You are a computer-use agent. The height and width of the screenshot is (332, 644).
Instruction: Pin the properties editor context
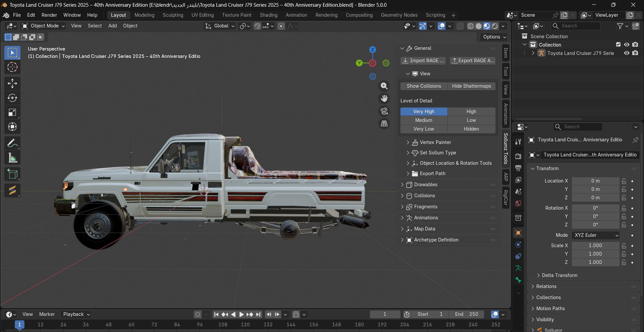635,140
